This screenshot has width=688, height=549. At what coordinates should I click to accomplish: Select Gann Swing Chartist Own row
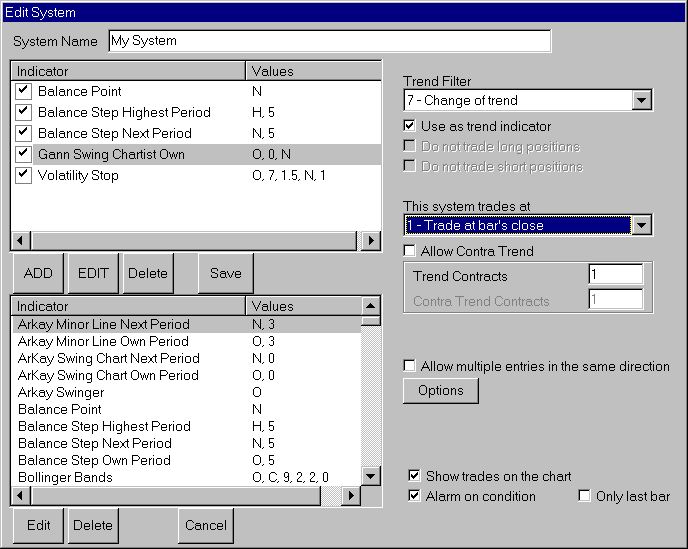tap(111, 154)
